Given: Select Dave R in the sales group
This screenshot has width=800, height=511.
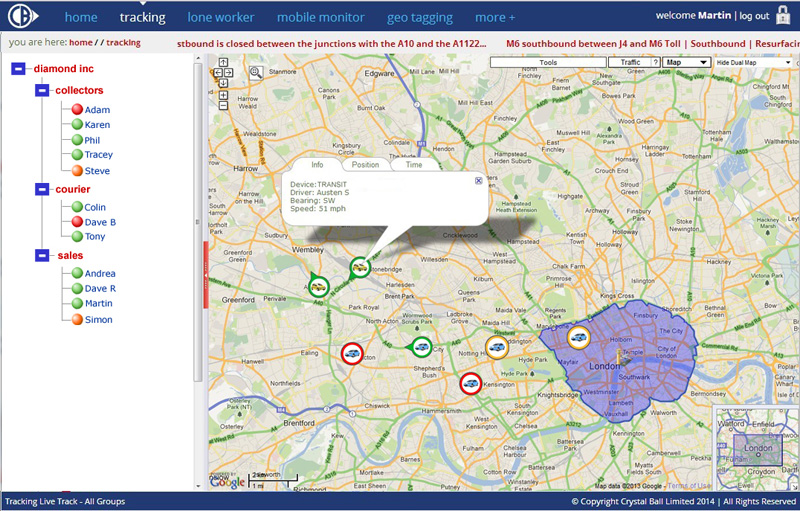Looking at the screenshot, I should [100, 288].
